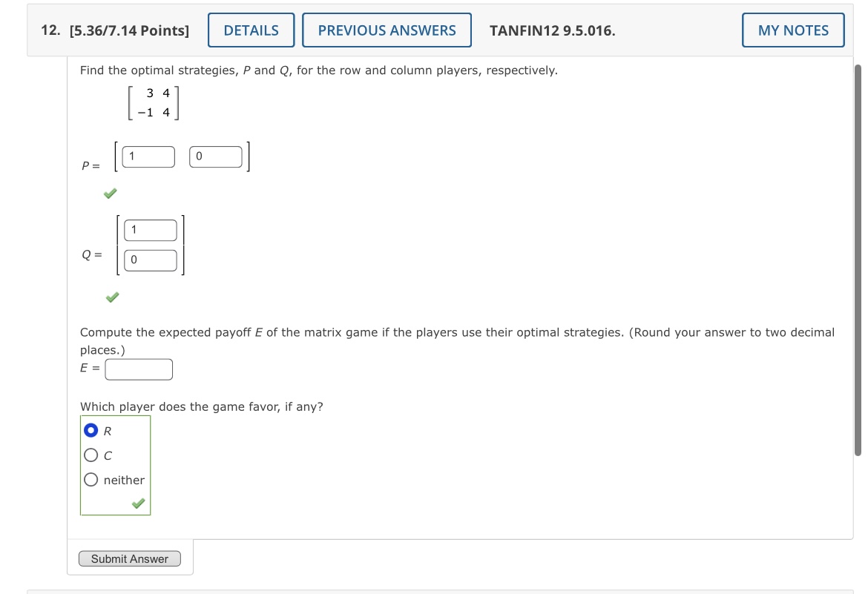
Task: Choose the neither radio option
Action: pyautogui.click(x=91, y=479)
